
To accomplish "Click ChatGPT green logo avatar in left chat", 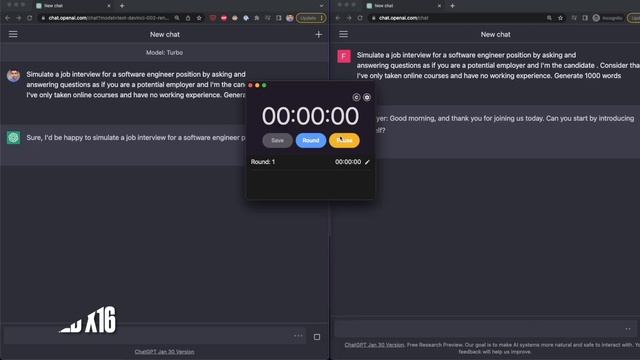I will [x=13, y=138].
